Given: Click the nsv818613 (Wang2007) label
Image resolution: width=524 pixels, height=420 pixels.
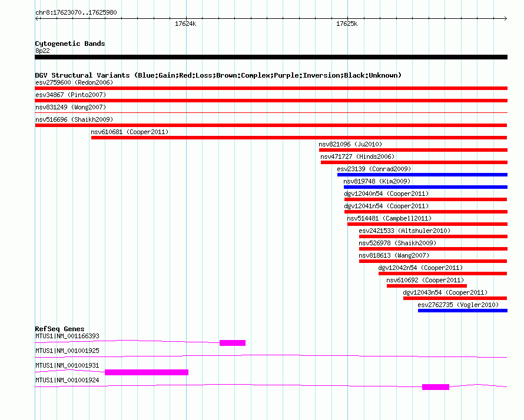Looking at the screenshot, I should [394, 255].
